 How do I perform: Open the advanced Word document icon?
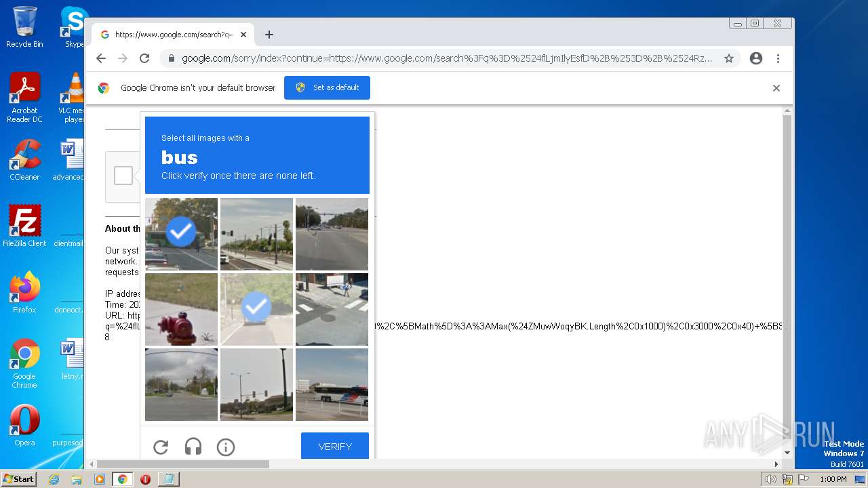tap(68, 160)
